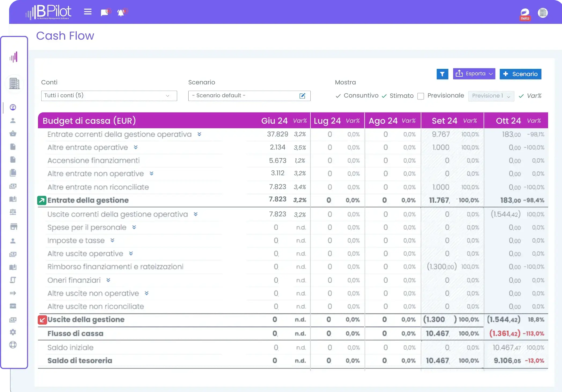562x392 pixels.
Task: Click the red arrow beside Uscite della gestione
Action: click(x=42, y=320)
